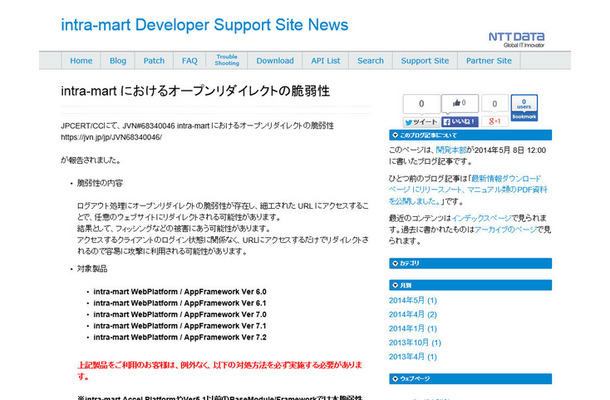
Task: Click the AppFramework Ver 6.1 list item
Action: (180, 303)
